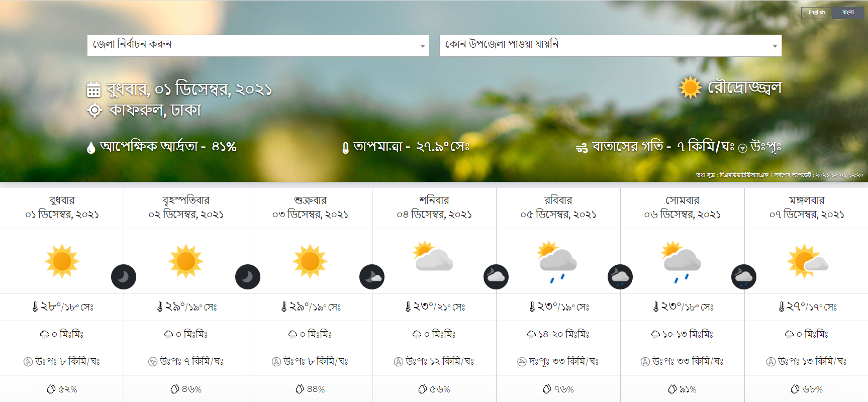The width and height of the screenshot is (868, 402).
Task: Click উঃপঃ ১৩ কিমি/ঘঃ wind value
Action: point(812,361)
